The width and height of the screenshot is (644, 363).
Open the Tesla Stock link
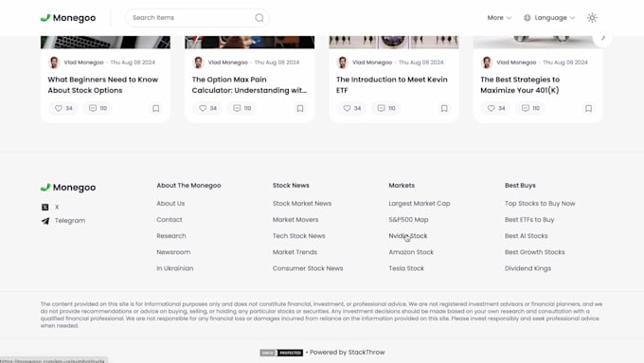point(406,268)
